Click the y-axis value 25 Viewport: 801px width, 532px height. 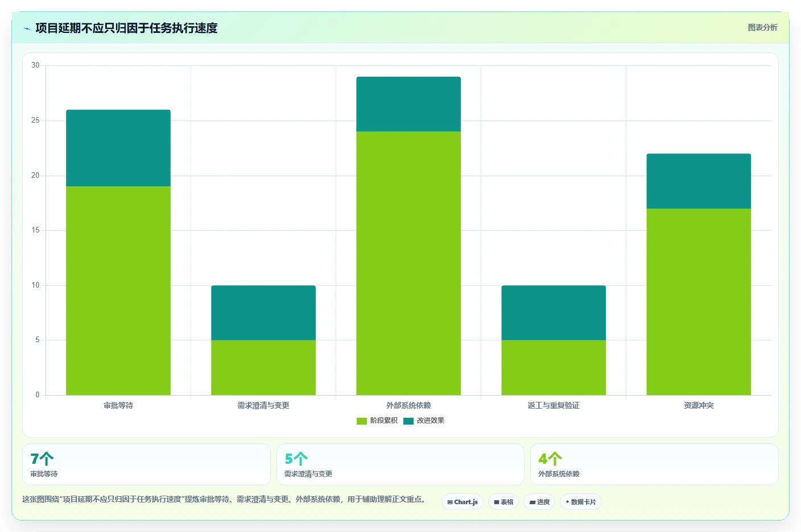pyautogui.click(x=35, y=120)
